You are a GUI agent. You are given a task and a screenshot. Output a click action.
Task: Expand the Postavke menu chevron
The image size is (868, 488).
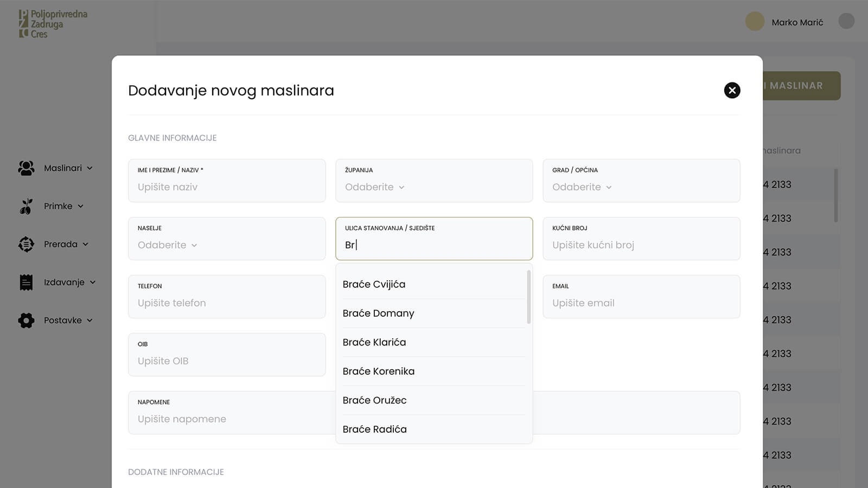coord(90,320)
